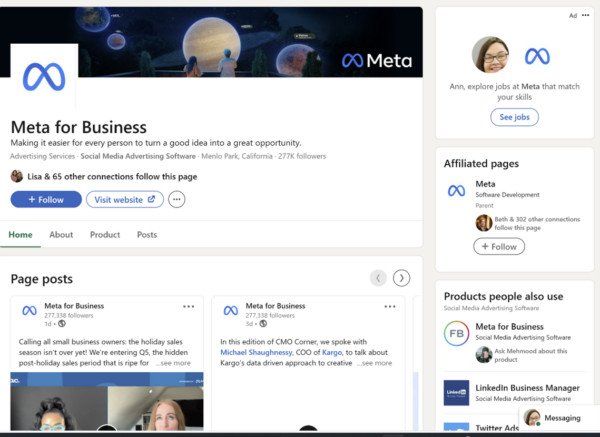This screenshot has width=600, height=437.
Task: Switch to the Home tab
Action: coord(20,235)
